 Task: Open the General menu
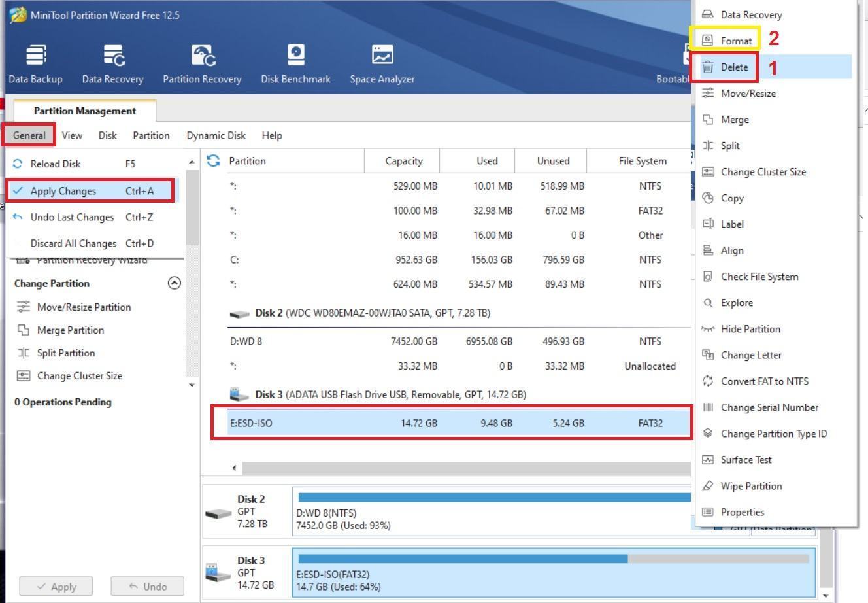click(x=29, y=135)
